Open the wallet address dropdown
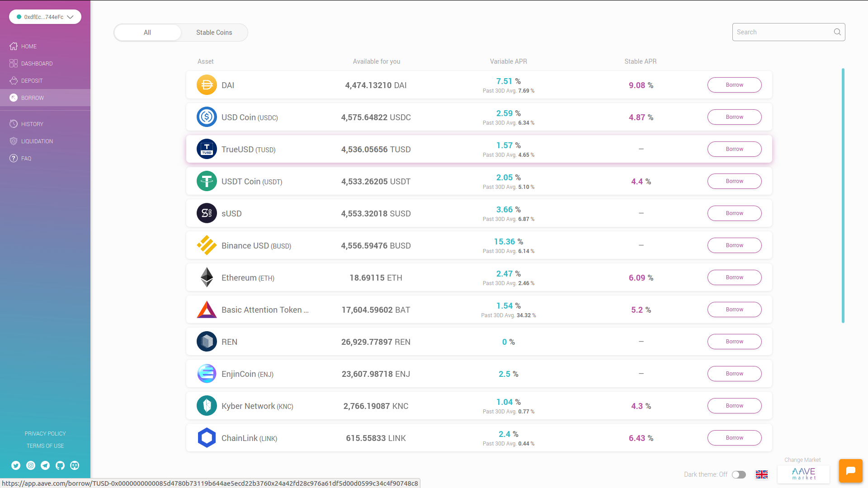The image size is (868, 488). (x=45, y=17)
